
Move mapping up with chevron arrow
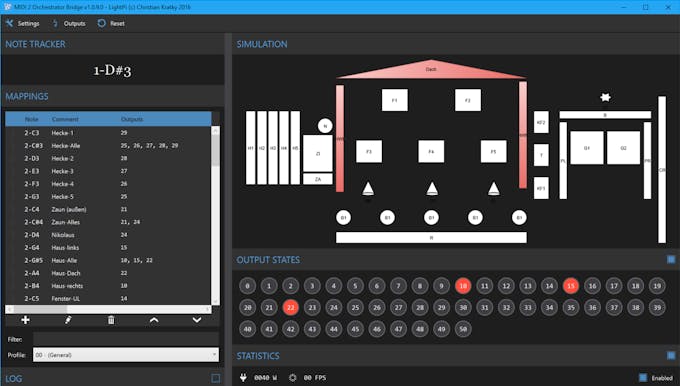(154, 320)
